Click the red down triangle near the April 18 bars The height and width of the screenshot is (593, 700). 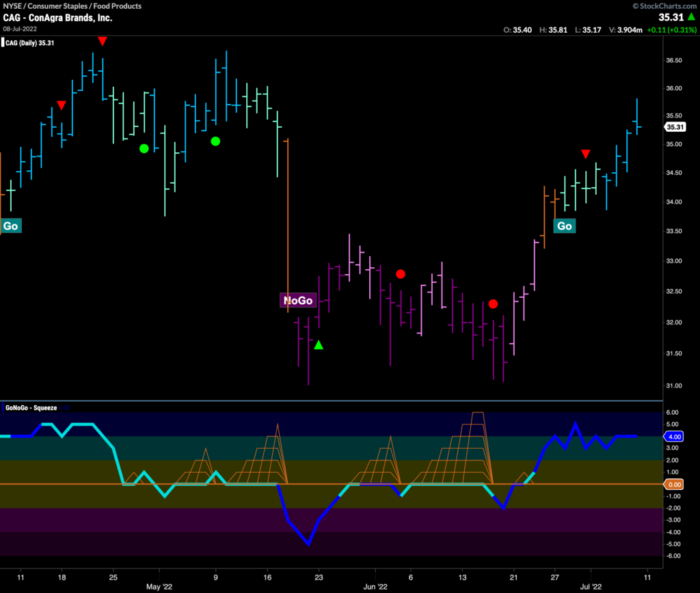click(x=62, y=106)
